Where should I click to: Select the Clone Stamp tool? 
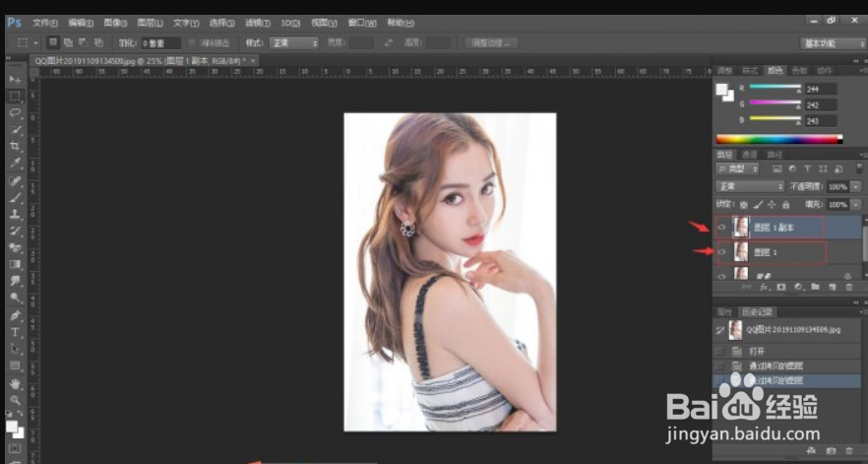[15, 214]
